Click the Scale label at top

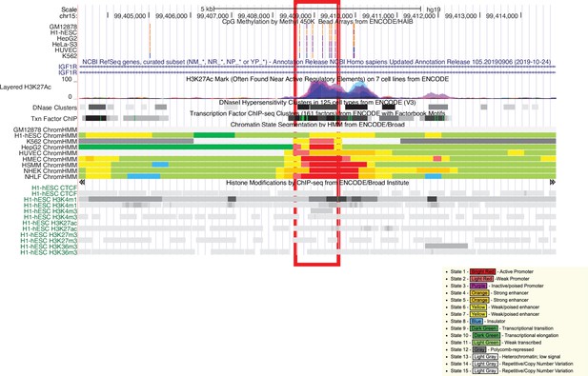coord(69,10)
